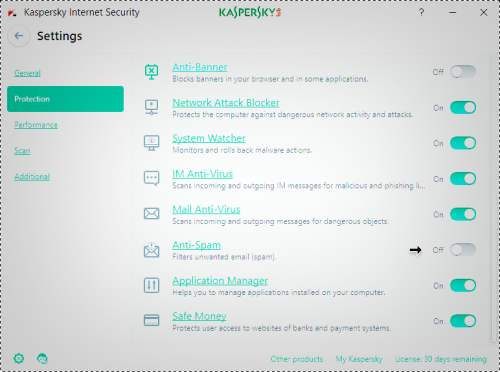Image resolution: width=500 pixels, height=372 pixels.
Task: Disable the Safe Money toggle
Action: 463,321
